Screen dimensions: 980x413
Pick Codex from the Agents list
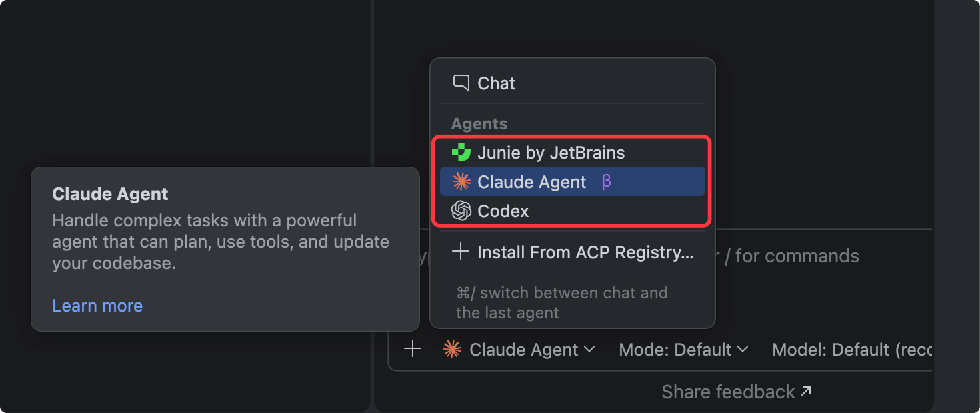pyautogui.click(x=503, y=211)
